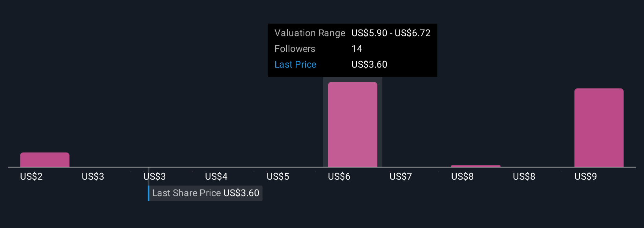Image resolution: width=644 pixels, height=228 pixels.
Task: Click the followers count 14
Action: (x=357, y=49)
